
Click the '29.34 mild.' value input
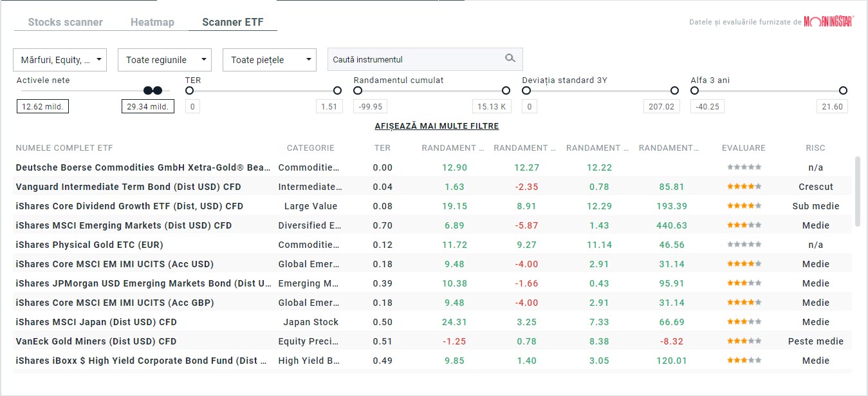149,106
